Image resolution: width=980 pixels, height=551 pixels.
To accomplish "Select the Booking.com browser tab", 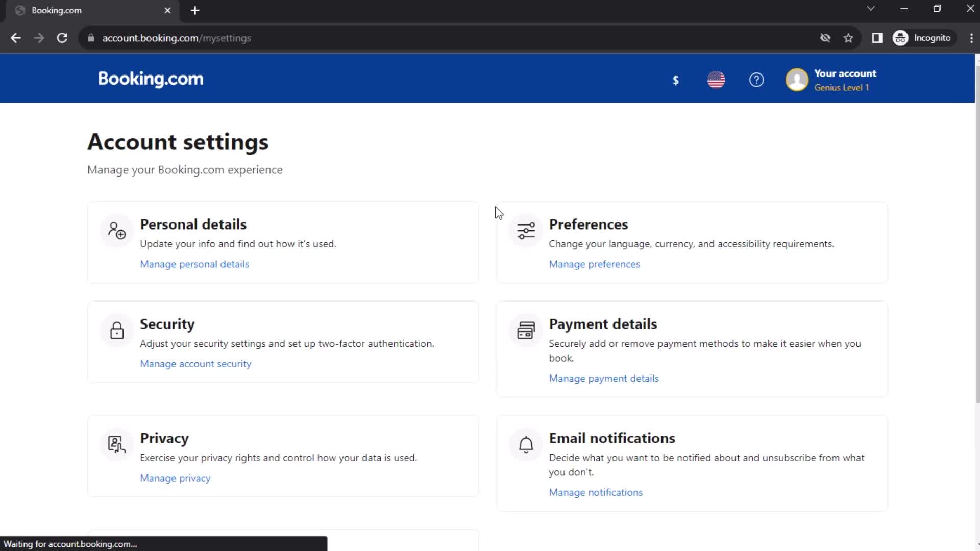I will (x=92, y=10).
